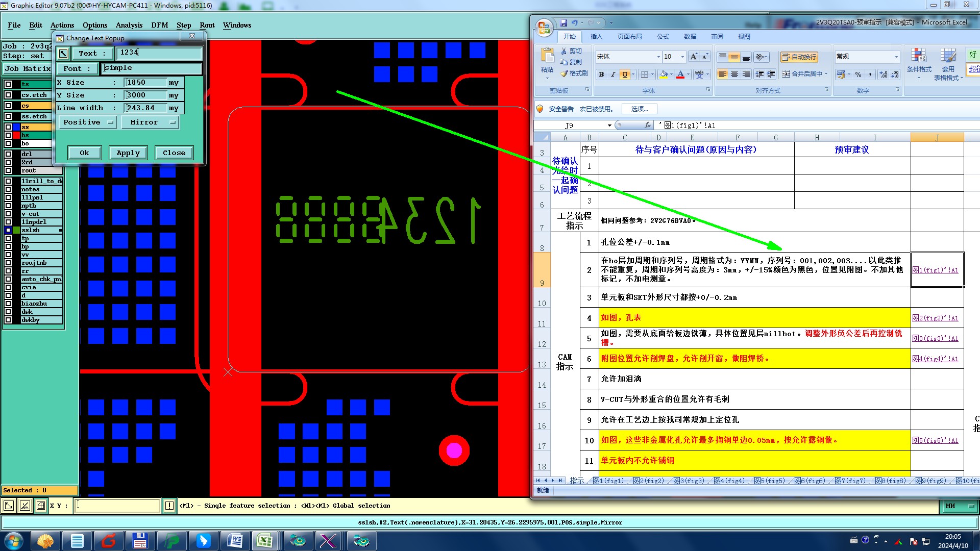The image size is (980, 551).
Task: Click the percent style icon
Action: pos(858,74)
